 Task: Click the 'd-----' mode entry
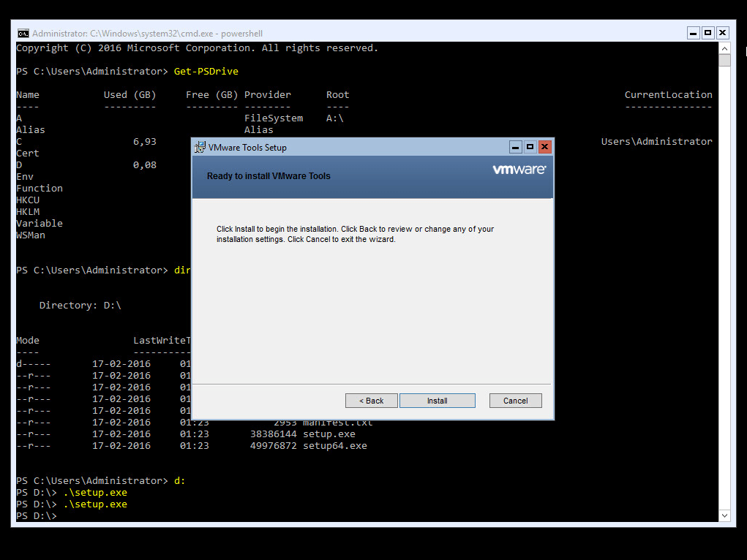[x=34, y=364]
